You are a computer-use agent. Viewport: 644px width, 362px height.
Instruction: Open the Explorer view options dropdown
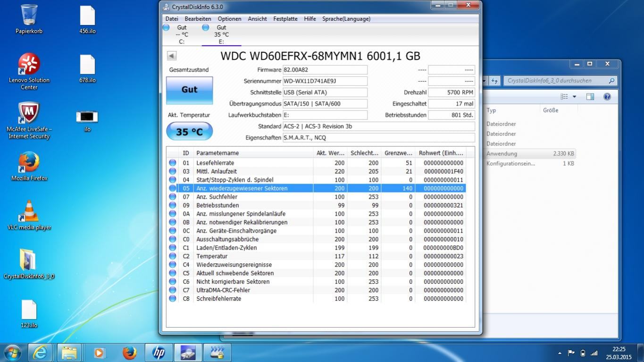point(574,97)
